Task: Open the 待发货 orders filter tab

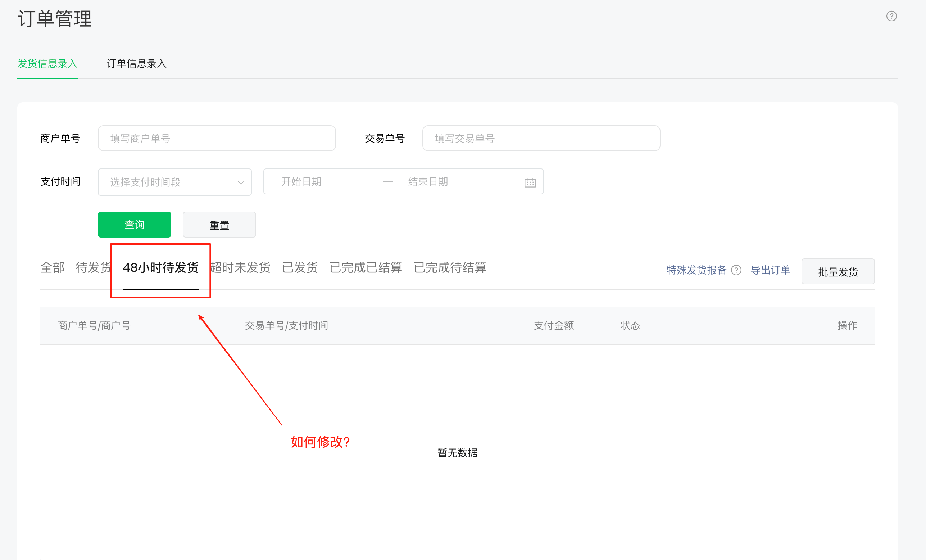Action: click(x=92, y=268)
